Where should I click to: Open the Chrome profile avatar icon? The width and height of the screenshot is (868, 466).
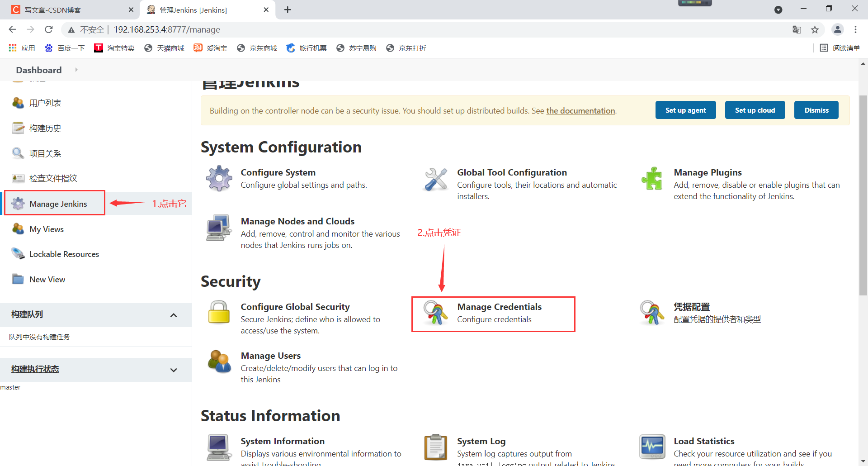coord(837,29)
